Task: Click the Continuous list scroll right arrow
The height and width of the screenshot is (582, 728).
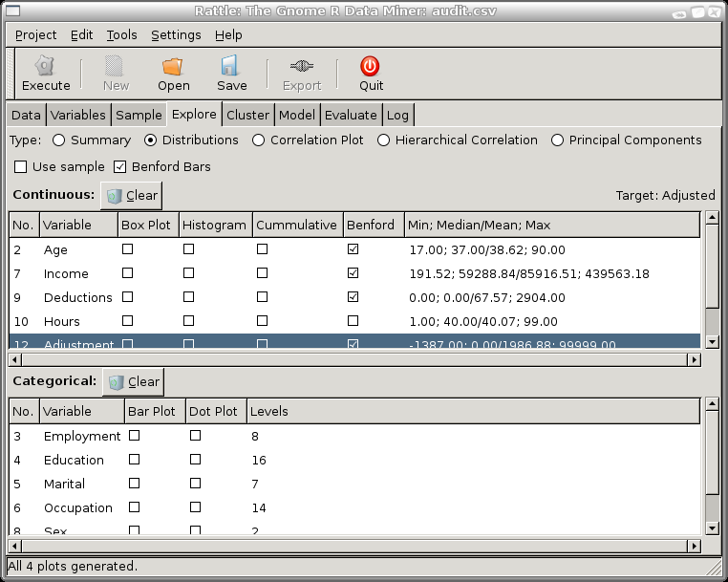Action: (695, 359)
